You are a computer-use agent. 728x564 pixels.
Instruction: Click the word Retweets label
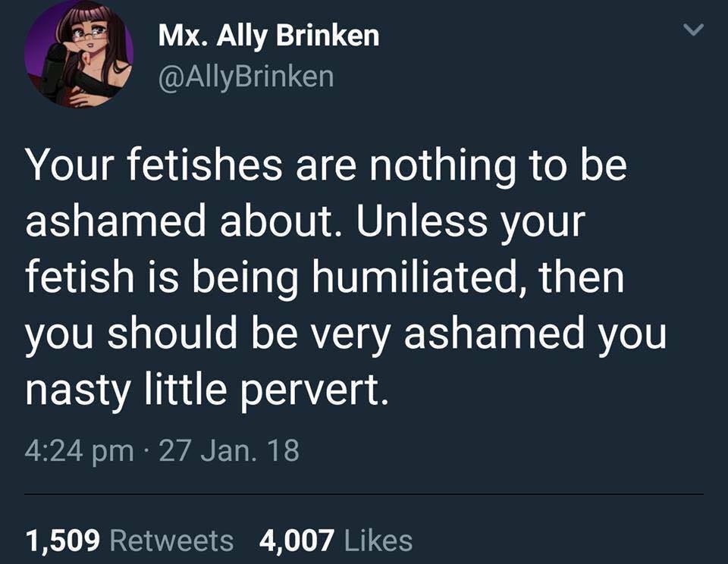pos(172,540)
